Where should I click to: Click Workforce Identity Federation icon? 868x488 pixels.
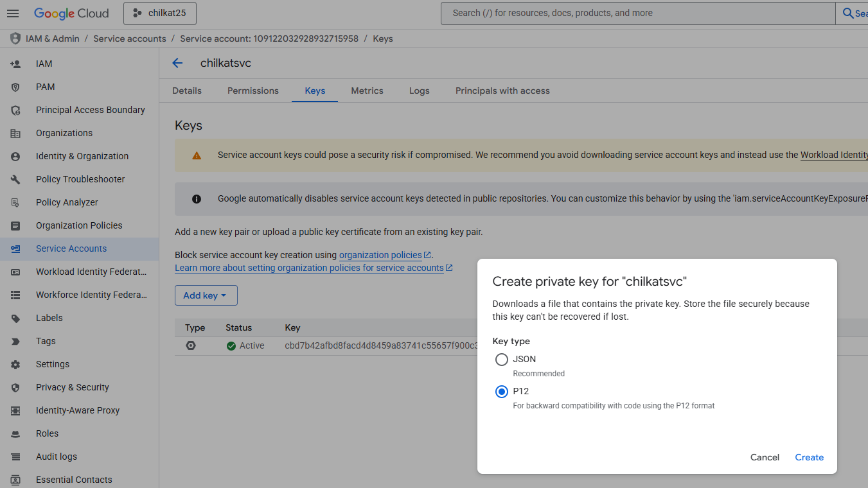15,295
